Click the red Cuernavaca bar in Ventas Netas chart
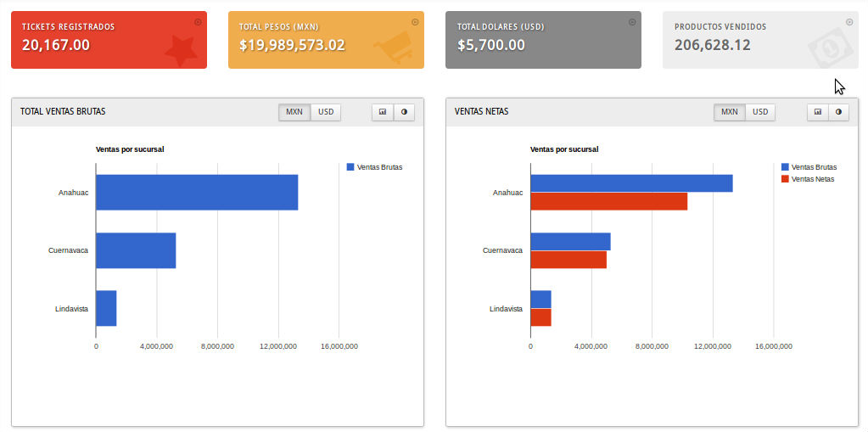 (x=568, y=260)
